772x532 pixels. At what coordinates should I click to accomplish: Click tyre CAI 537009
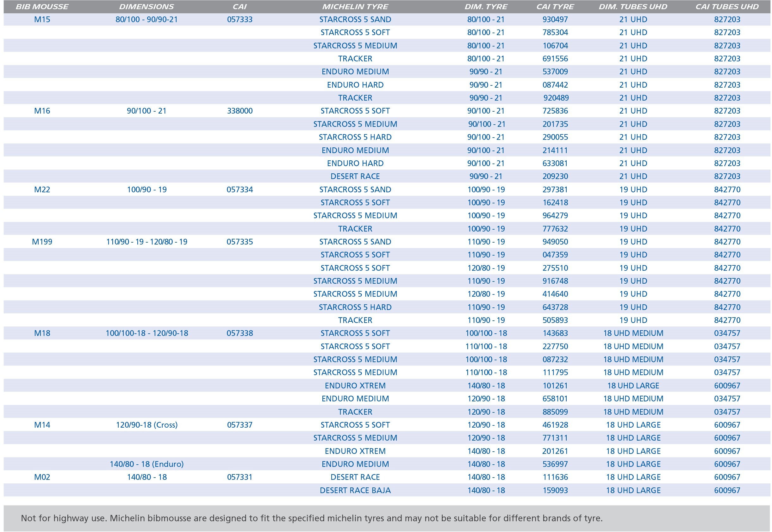pyautogui.click(x=555, y=71)
